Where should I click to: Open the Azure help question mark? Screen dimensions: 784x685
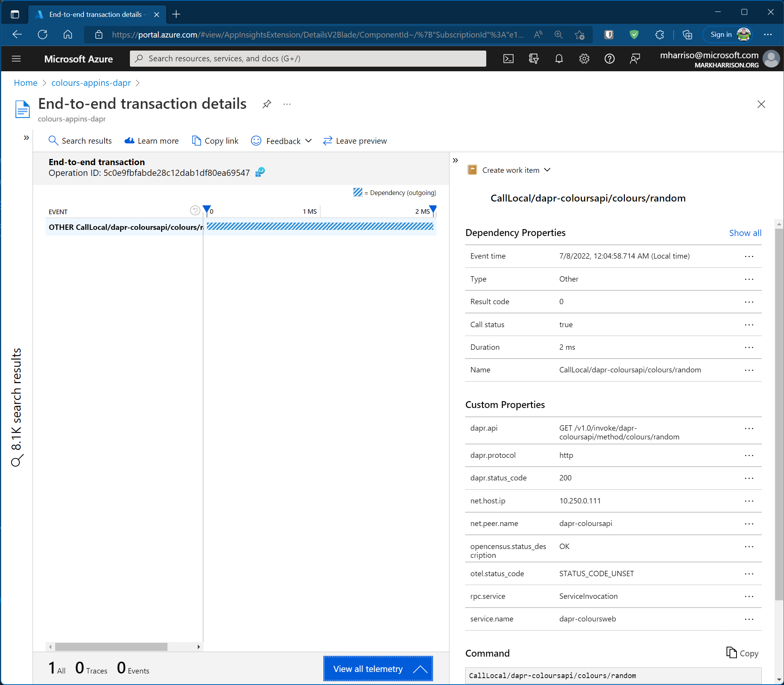pyautogui.click(x=609, y=59)
